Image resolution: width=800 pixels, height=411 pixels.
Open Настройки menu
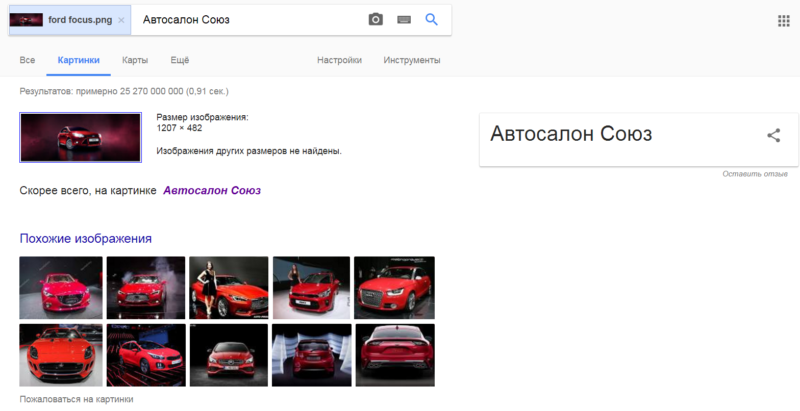pos(339,60)
